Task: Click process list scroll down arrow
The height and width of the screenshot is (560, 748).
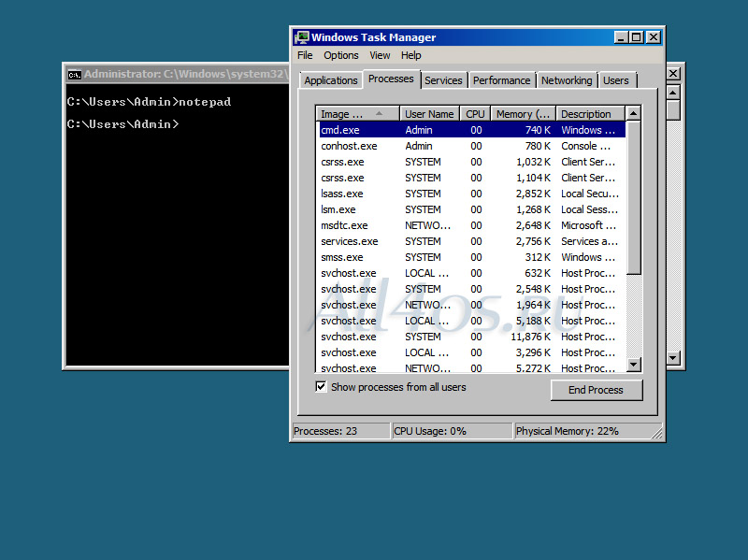Action: pyautogui.click(x=634, y=365)
